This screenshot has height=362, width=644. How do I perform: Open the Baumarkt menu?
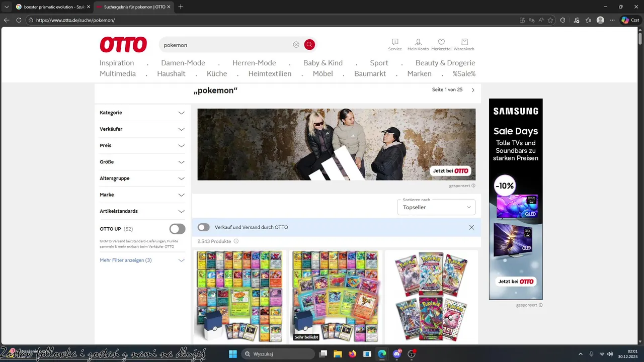(x=370, y=73)
